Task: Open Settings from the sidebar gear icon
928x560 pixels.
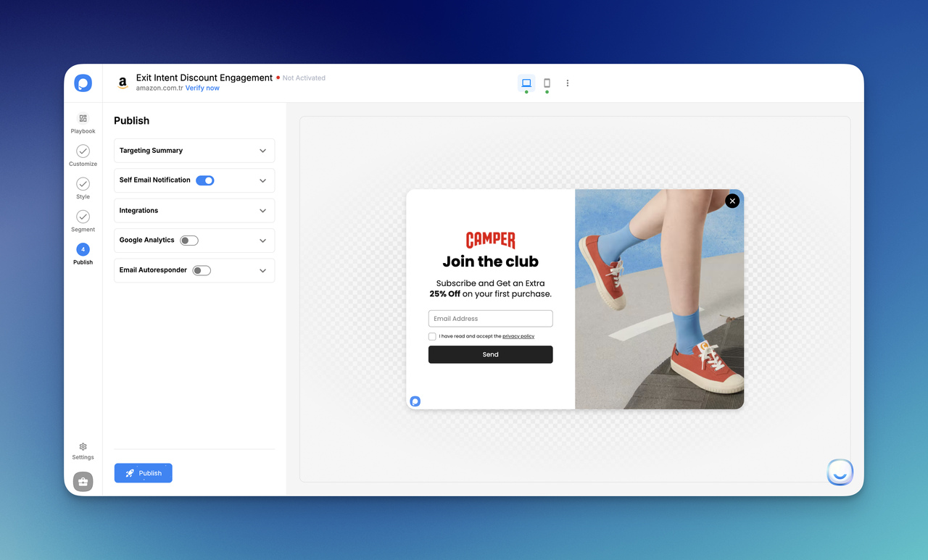Action: pos(83,449)
